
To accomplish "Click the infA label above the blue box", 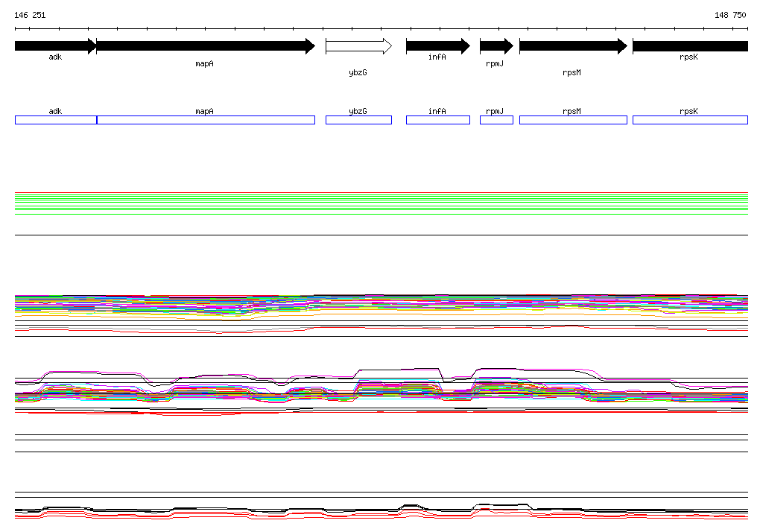I will [437, 112].
